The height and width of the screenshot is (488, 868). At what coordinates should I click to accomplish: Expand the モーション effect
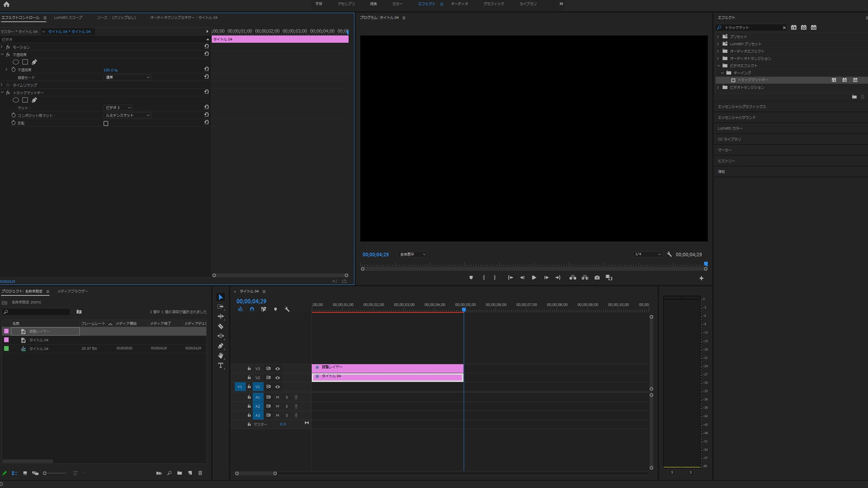point(2,47)
